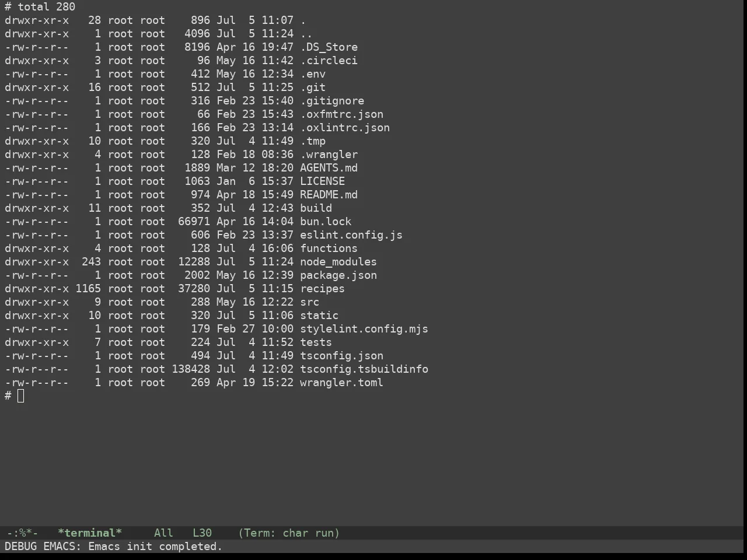Screen dimensions: 747x560
Task: Select the tsconfig.tsbuildinfo file name
Action: [x=364, y=369]
